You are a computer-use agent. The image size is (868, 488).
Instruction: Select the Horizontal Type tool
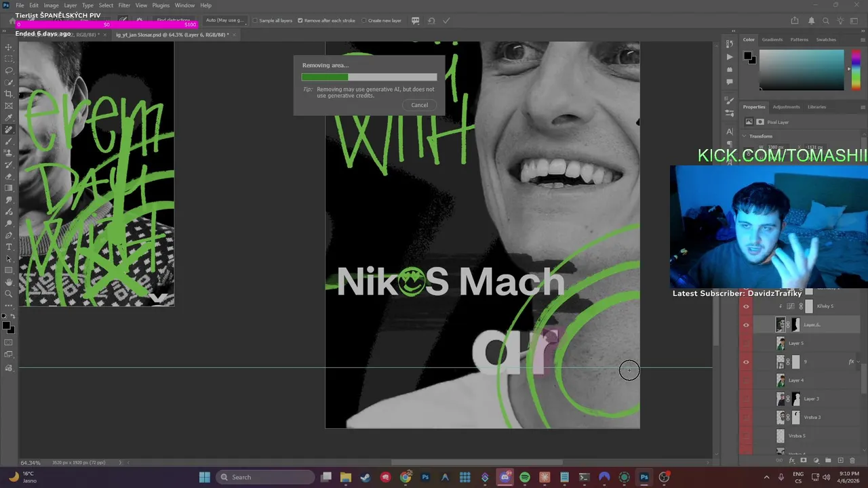point(9,247)
